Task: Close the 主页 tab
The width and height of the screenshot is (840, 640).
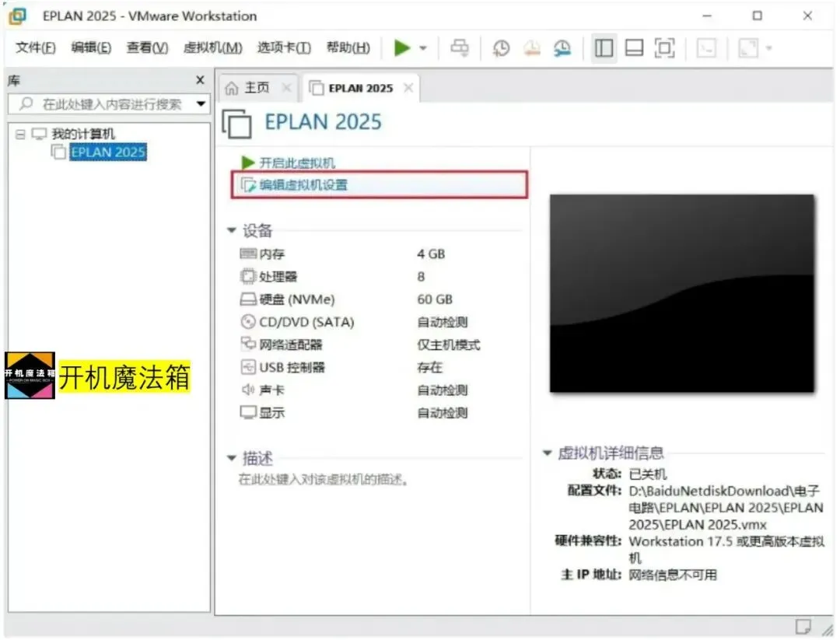Action: point(286,87)
